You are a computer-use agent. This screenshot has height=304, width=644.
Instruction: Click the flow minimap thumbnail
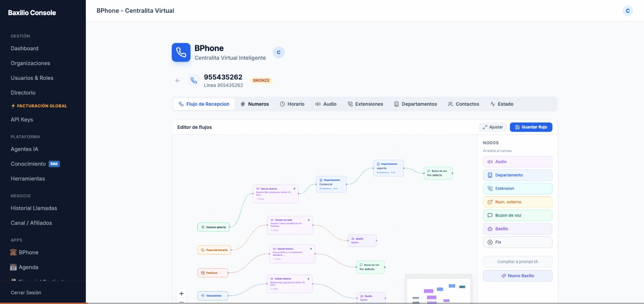(439, 290)
